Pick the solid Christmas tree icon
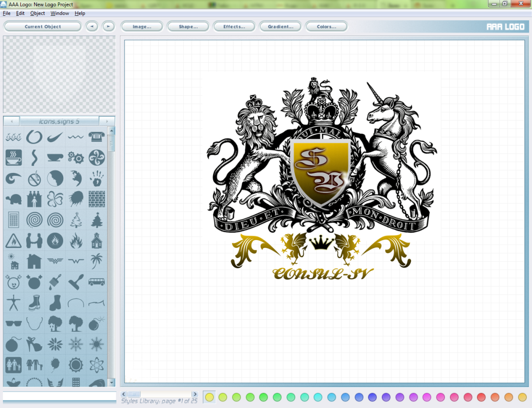The height and width of the screenshot is (408, 532). pyautogui.click(x=97, y=220)
